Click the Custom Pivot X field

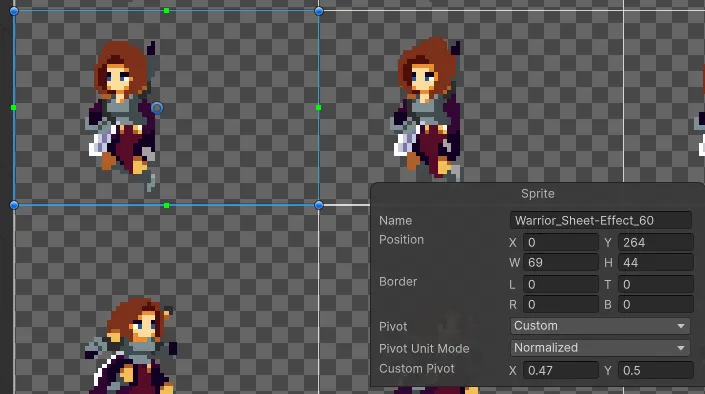[x=561, y=370]
